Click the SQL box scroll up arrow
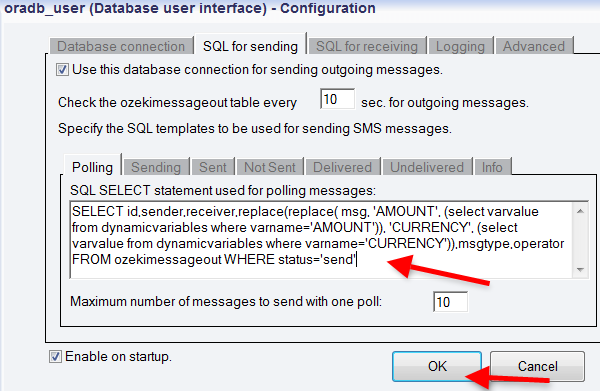 pos(580,211)
